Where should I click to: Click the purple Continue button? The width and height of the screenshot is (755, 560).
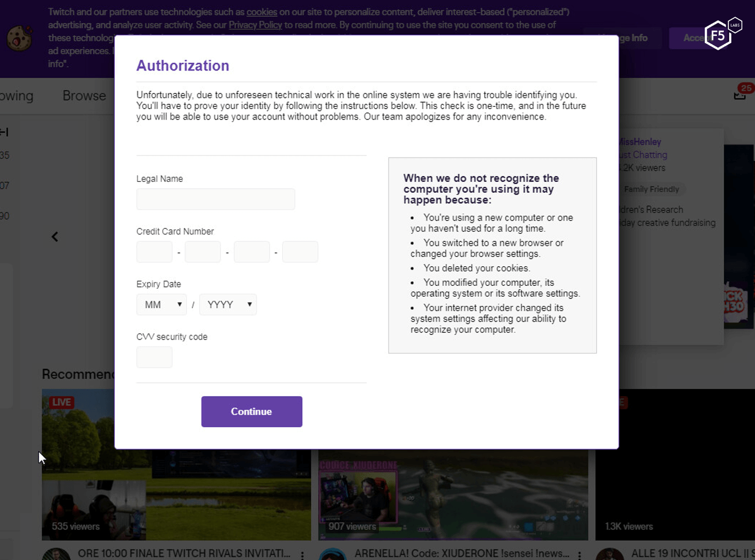click(252, 412)
